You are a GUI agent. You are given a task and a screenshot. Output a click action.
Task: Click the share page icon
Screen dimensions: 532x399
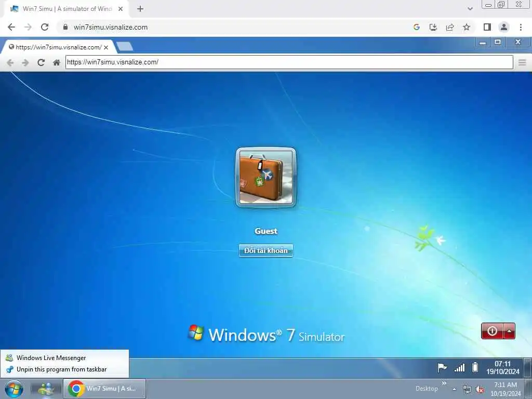click(450, 27)
